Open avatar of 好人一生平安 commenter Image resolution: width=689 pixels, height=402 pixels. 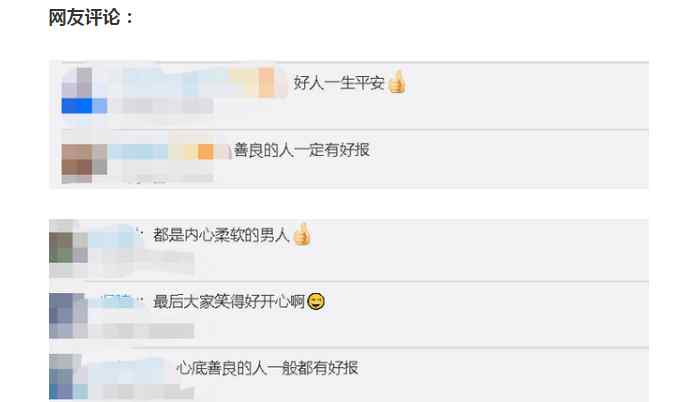point(84,91)
